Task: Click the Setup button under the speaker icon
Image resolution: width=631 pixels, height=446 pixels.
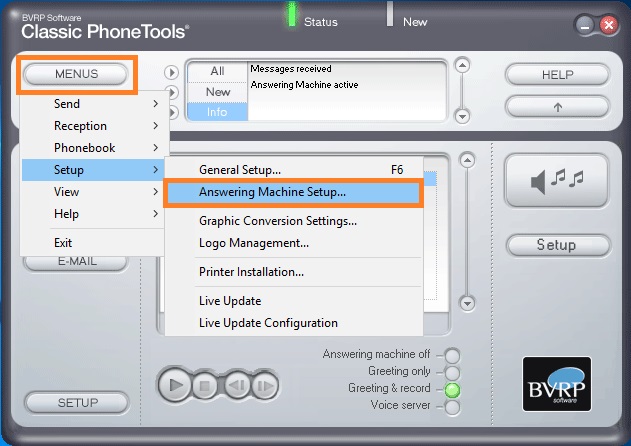Action: click(558, 245)
